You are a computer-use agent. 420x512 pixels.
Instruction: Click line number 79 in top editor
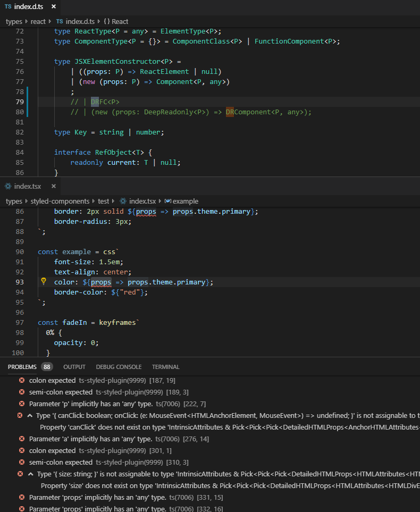coord(20,102)
